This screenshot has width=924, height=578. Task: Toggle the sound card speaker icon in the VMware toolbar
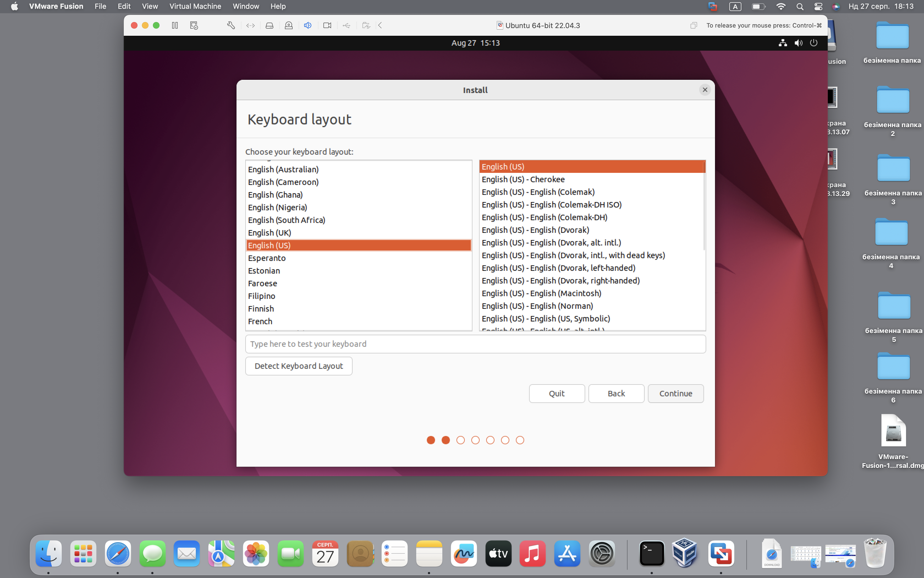(308, 25)
